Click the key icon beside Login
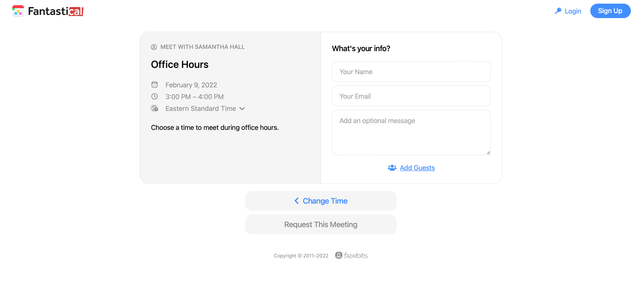644x305 pixels. (558, 11)
